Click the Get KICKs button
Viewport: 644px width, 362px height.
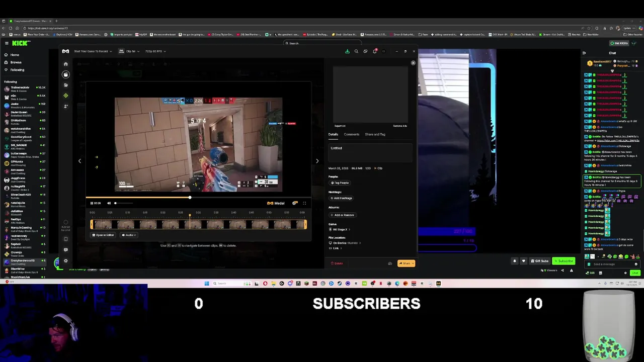click(618, 43)
